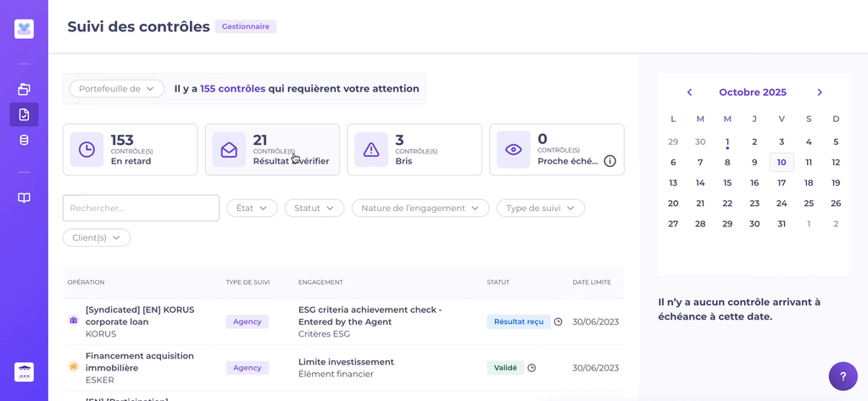The width and height of the screenshot is (868, 401).
Task: Select the 3 Bris controls card
Action: pos(414,150)
